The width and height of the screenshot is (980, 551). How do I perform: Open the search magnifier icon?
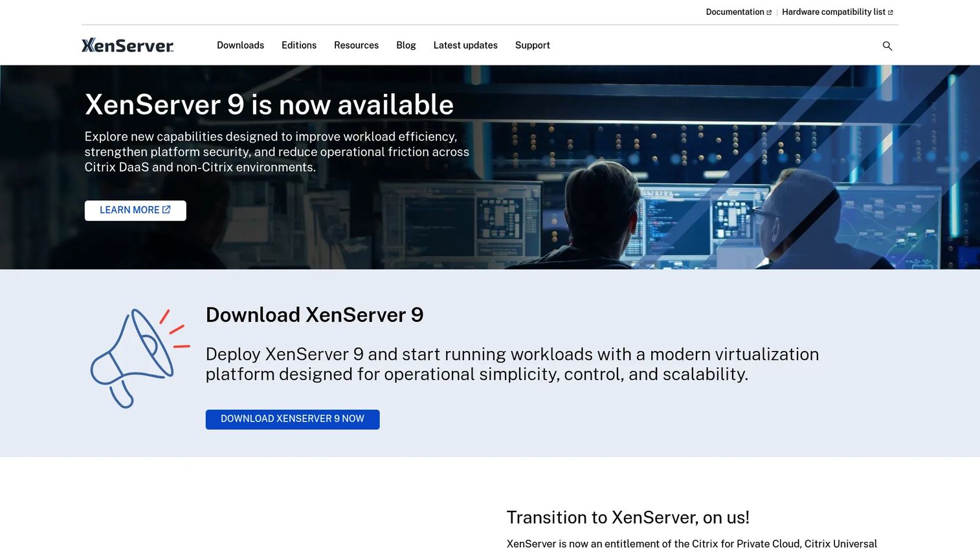click(x=887, y=46)
